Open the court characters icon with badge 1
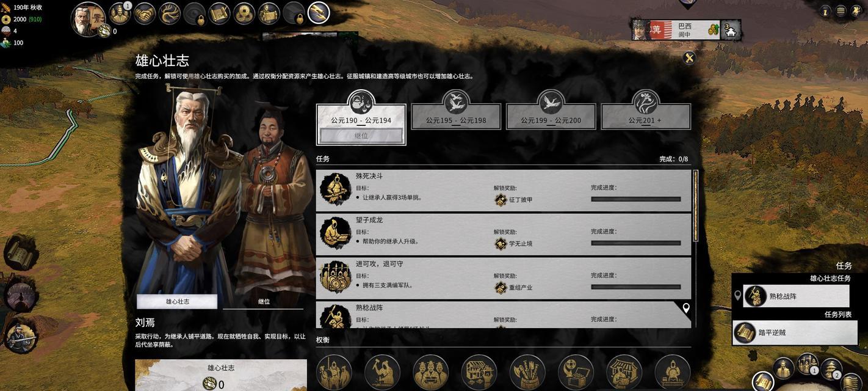This screenshot has height=391, width=868. (x=120, y=13)
